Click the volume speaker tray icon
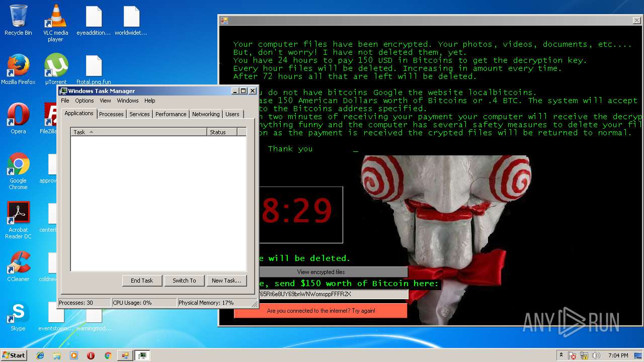644x362 pixels. pos(597,355)
